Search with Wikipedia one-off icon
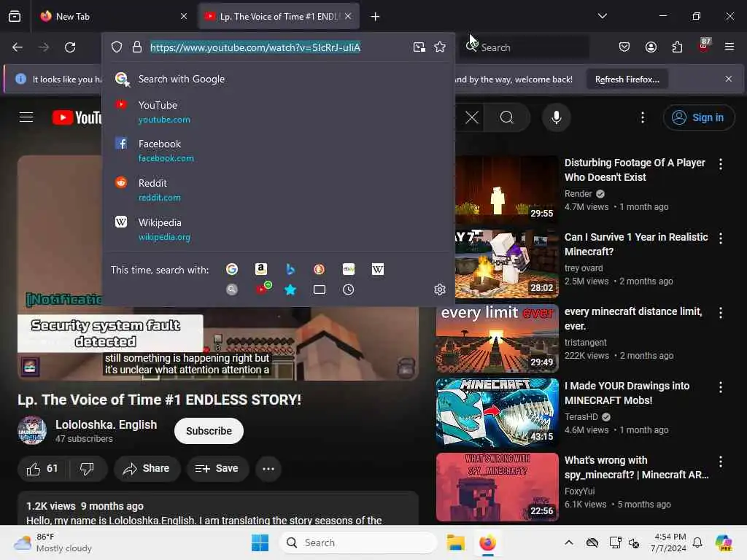 (x=378, y=270)
